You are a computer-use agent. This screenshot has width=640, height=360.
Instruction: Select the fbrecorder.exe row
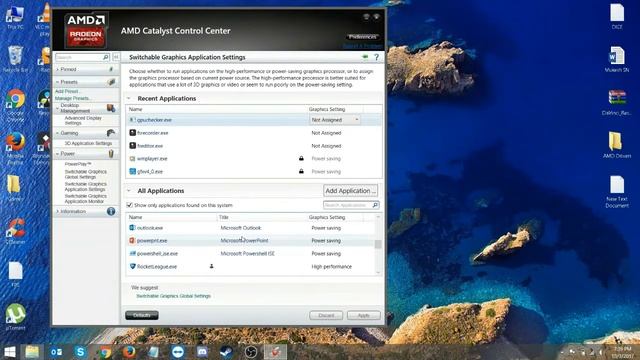pyautogui.click(x=254, y=133)
